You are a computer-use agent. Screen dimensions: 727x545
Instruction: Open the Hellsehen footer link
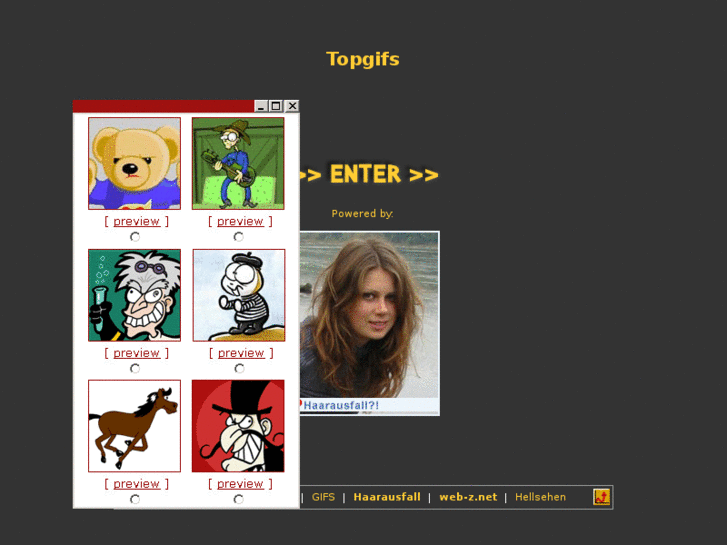[541, 497]
